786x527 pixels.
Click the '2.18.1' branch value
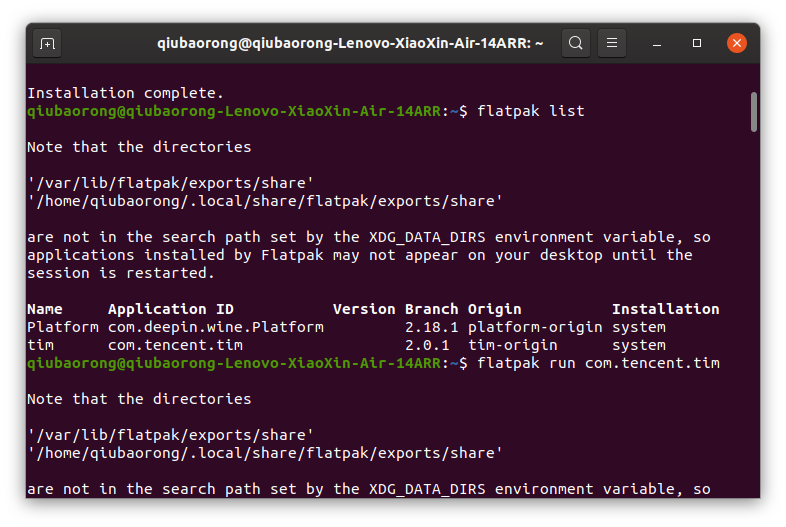click(432, 327)
